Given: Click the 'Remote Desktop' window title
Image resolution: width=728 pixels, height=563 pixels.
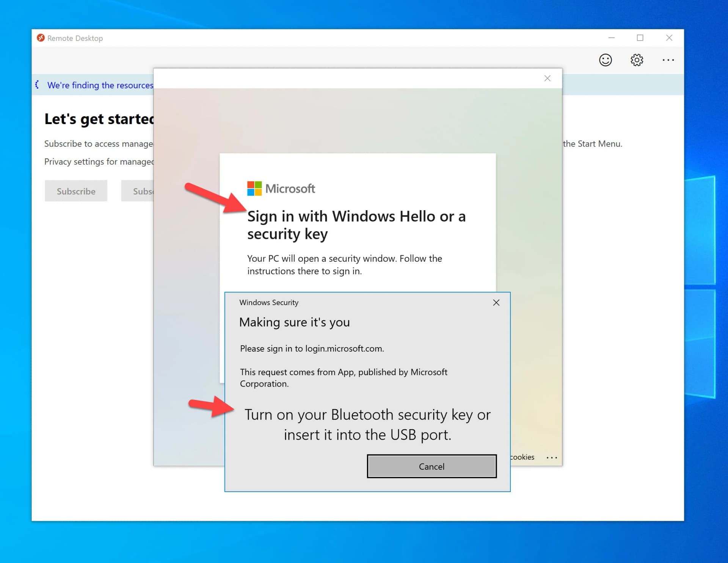Looking at the screenshot, I should pos(75,38).
